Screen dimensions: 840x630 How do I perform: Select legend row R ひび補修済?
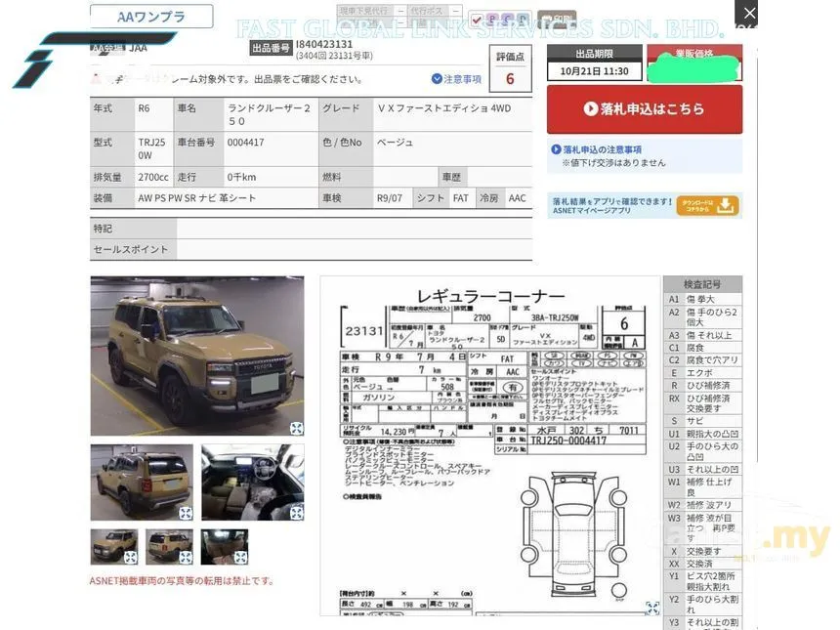click(x=702, y=386)
